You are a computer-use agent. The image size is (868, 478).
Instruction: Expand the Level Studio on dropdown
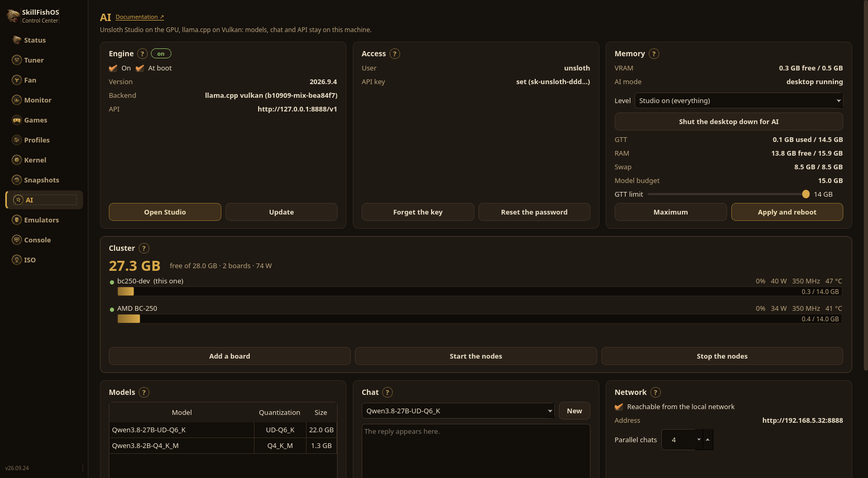(739, 100)
